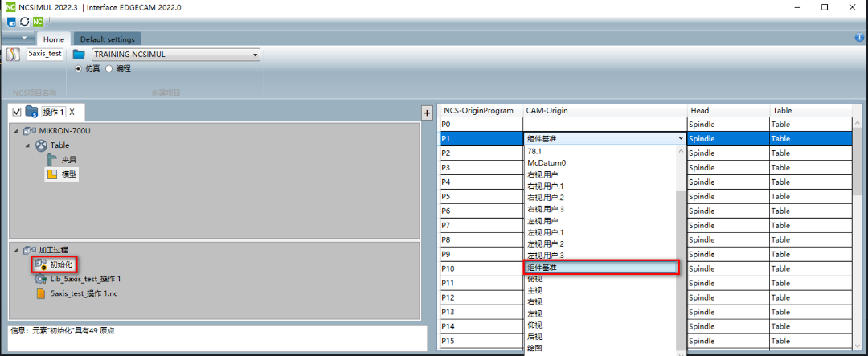
Task: Click the table's vertical scrollbar up arrow
Action: pyautogui.click(x=858, y=123)
